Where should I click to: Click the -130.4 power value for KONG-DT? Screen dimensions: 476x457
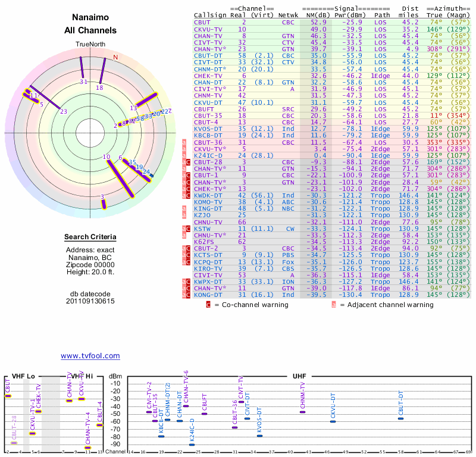click(x=350, y=295)
